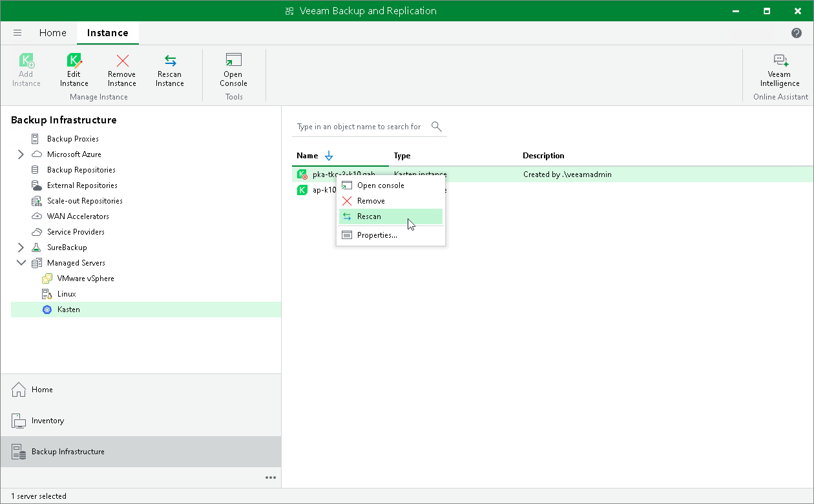
Task: Click the Scale-out Repositories icon
Action: 37,201
